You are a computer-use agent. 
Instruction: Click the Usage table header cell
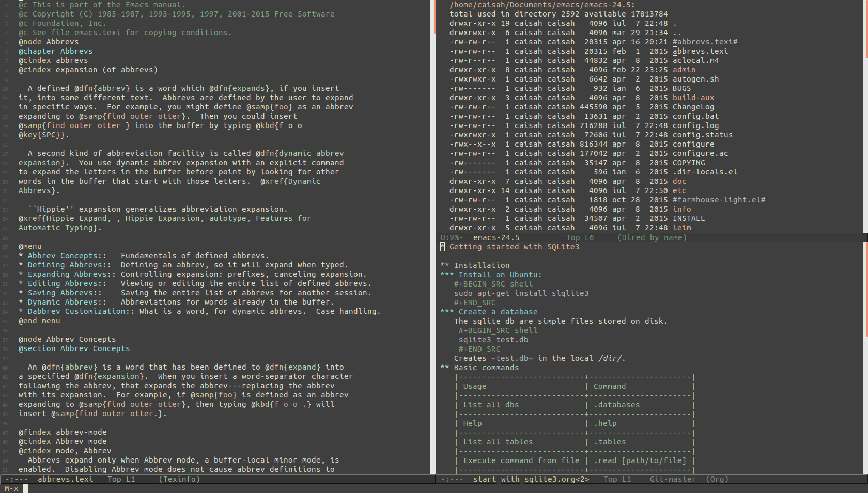475,386
